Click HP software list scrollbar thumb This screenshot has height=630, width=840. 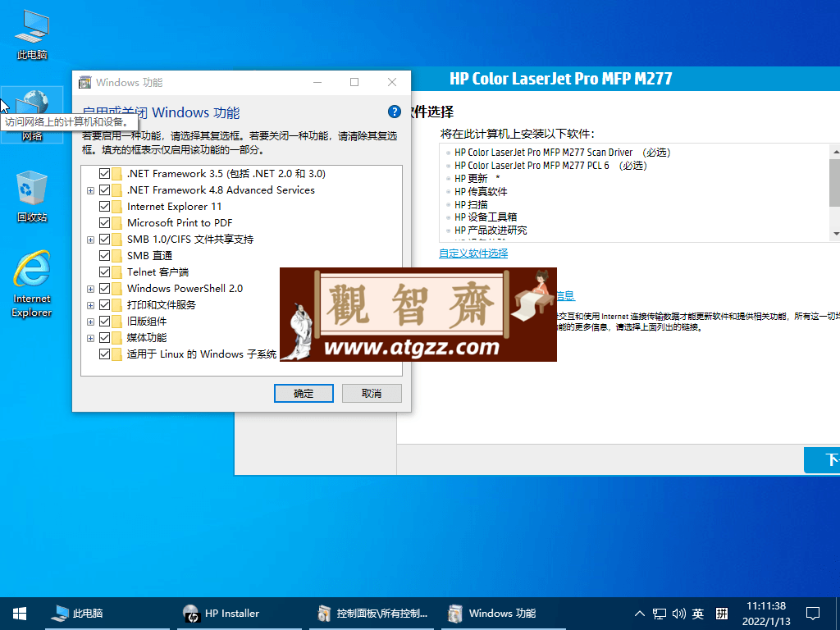click(835, 182)
